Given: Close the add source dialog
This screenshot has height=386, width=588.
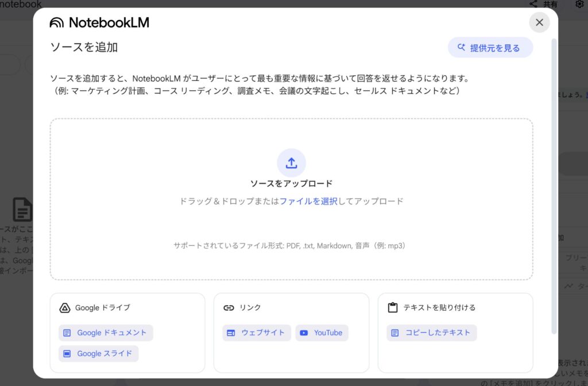Looking at the screenshot, I should [x=539, y=22].
